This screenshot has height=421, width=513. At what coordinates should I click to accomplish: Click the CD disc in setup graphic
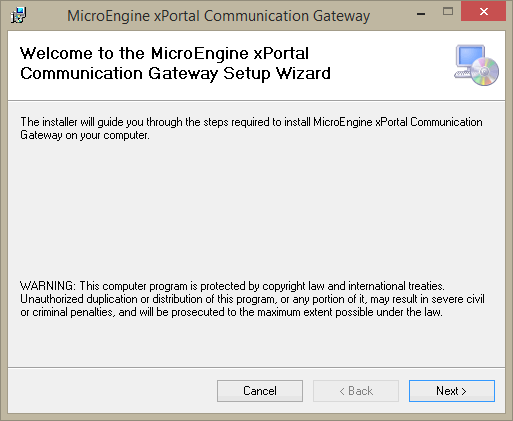pyautogui.click(x=485, y=71)
